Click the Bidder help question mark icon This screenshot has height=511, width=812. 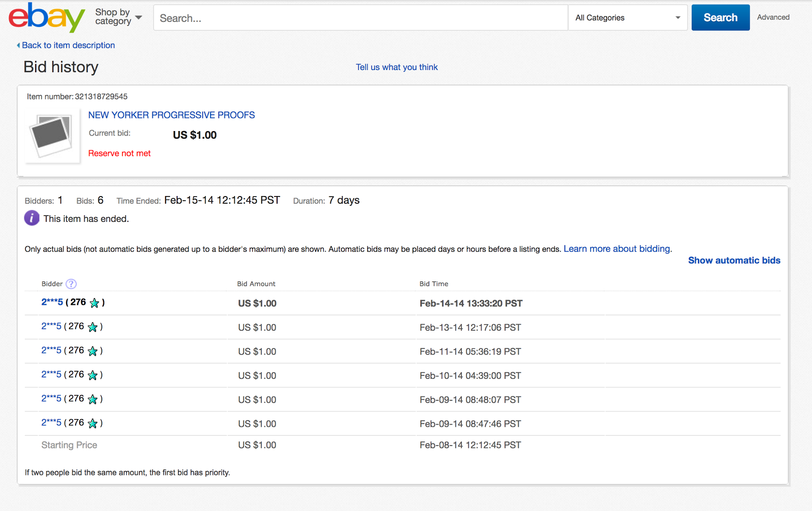click(x=72, y=284)
